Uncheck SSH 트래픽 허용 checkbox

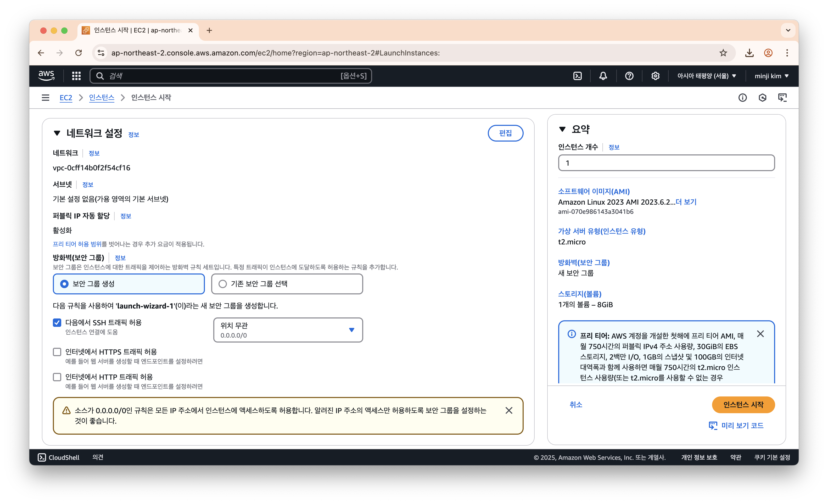pyautogui.click(x=57, y=323)
